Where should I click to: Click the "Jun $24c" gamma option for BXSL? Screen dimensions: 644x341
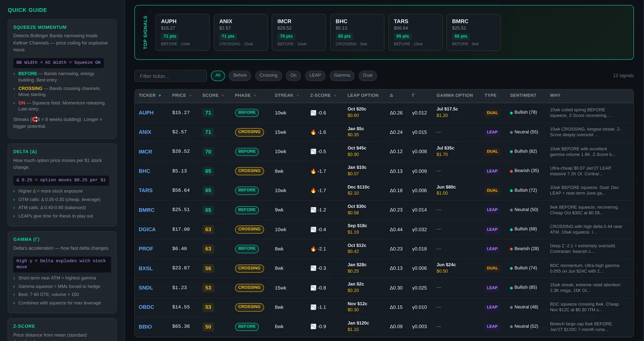[x=446, y=265]
